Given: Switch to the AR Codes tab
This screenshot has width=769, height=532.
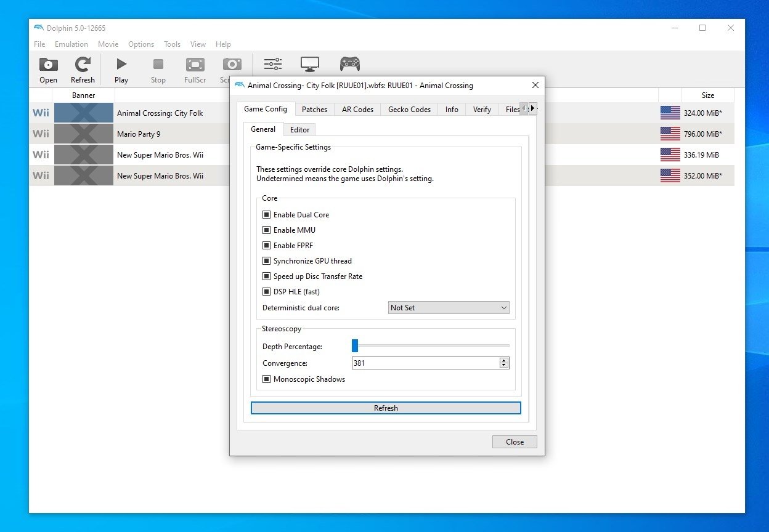Looking at the screenshot, I should point(357,109).
